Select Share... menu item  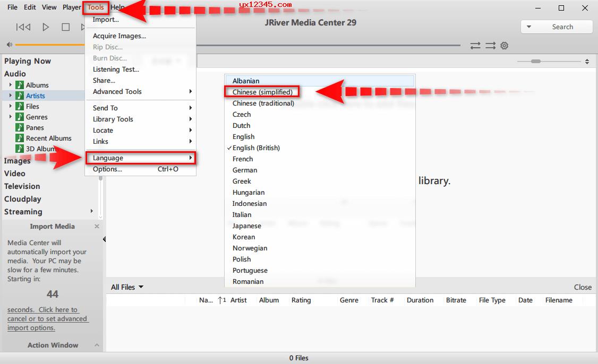140,81
